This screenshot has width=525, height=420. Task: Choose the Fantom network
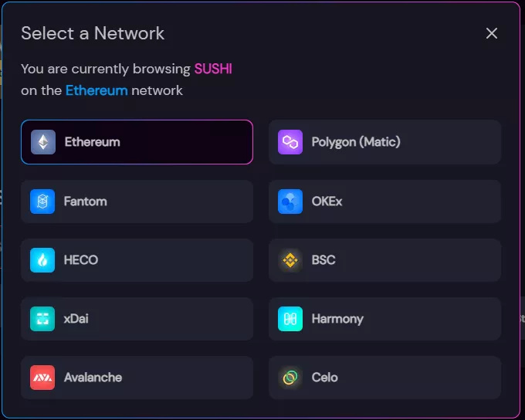pos(137,202)
